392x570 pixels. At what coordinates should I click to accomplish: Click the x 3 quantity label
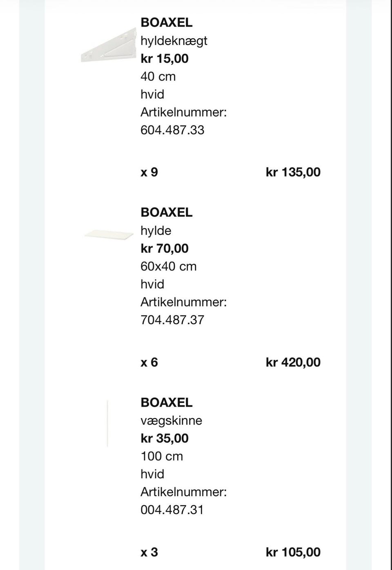149,552
